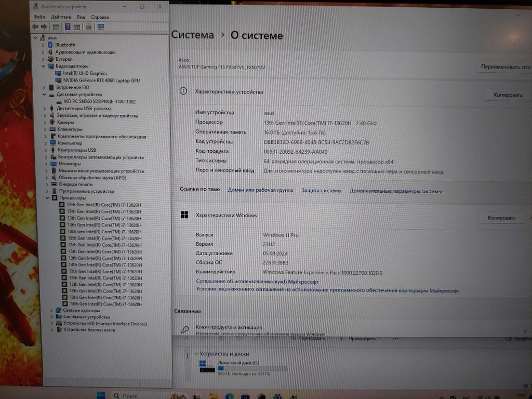Viewport: 532px width, 399px height.
Task: Collapse the Процессоры category
Action: 47,198
